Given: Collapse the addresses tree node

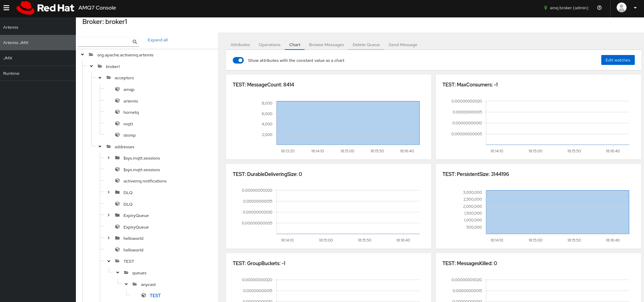Looking at the screenshot, I should coord(100,147).
